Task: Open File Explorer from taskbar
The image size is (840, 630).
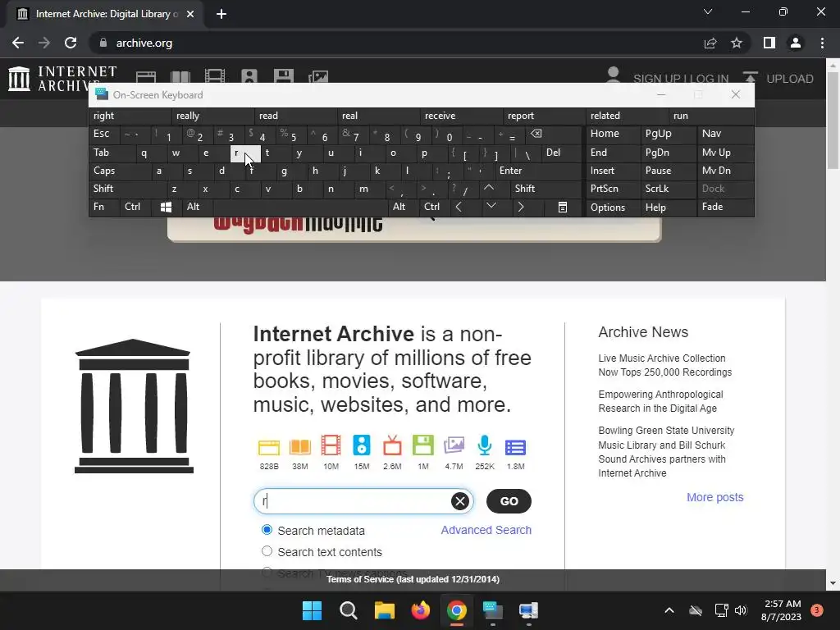Action: coord(384,610)
